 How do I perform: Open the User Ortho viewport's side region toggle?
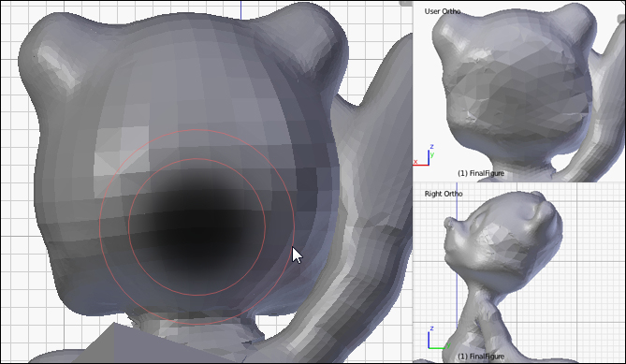coord(621,19)
